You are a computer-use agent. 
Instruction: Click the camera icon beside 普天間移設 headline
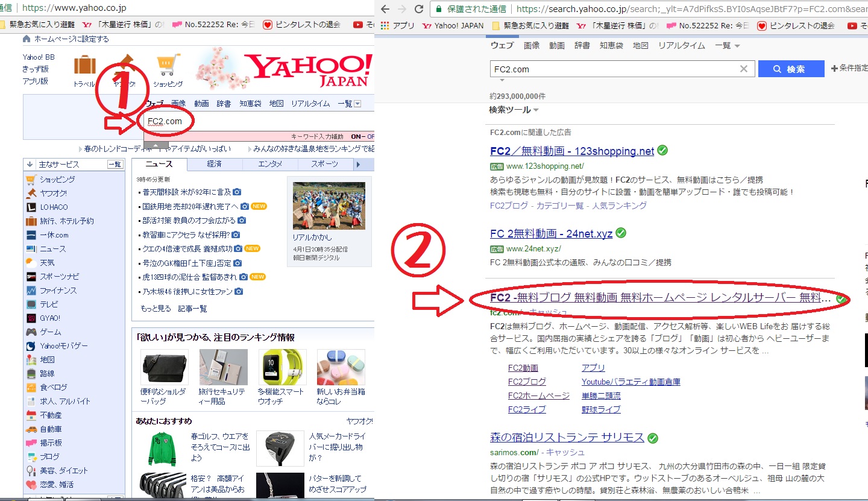click(237, 192)
